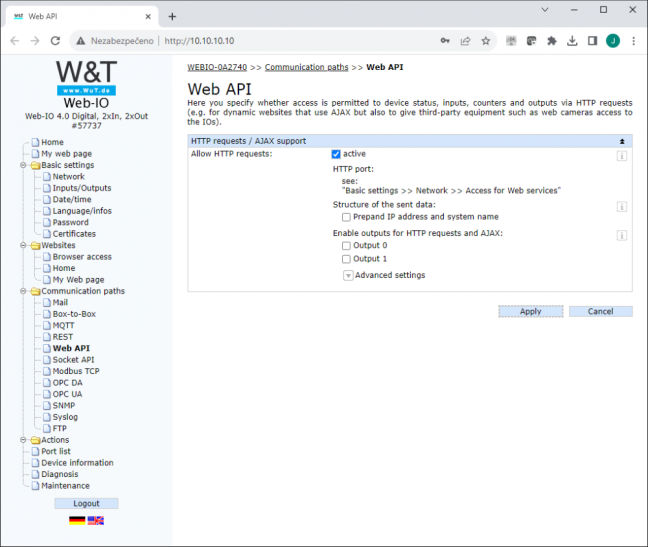Open Language/infos page
Image resolution: width=648 pixels, height=547 pixels.
pyautogui.click(x=82, y=211)
